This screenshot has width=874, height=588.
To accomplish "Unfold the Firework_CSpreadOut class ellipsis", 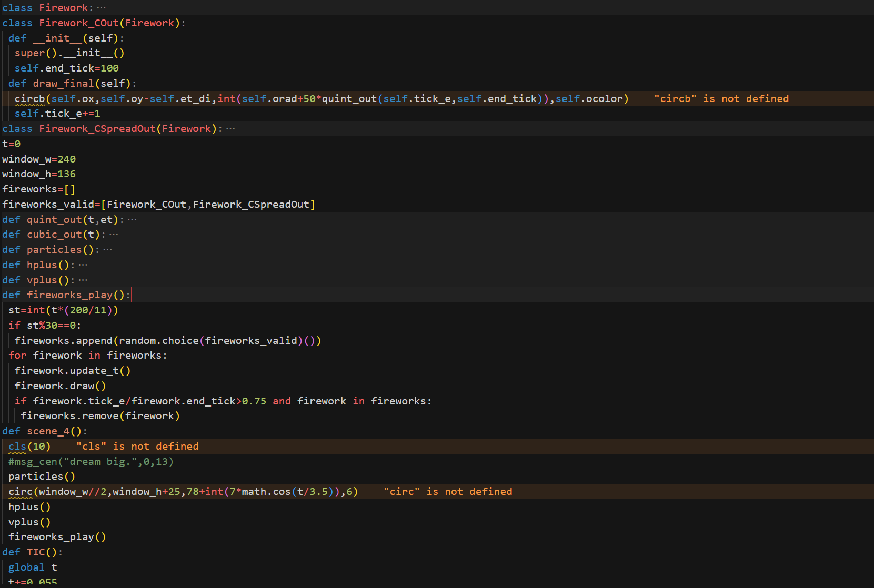I will coord(230,129).
